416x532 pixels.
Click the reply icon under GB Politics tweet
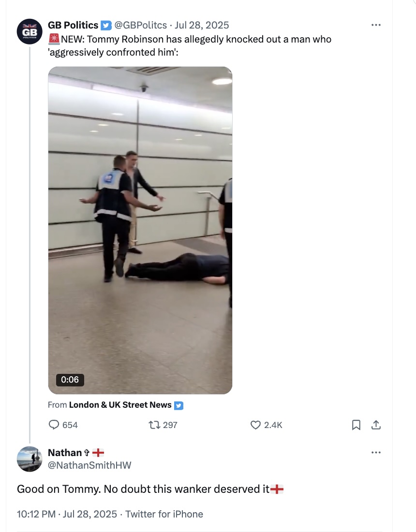(54, 425)
